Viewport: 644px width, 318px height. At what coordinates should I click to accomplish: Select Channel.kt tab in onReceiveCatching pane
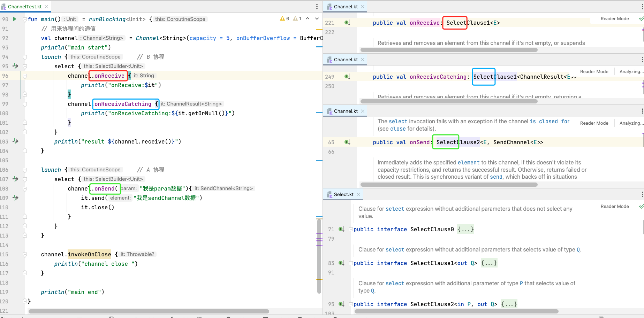point(346,60)
